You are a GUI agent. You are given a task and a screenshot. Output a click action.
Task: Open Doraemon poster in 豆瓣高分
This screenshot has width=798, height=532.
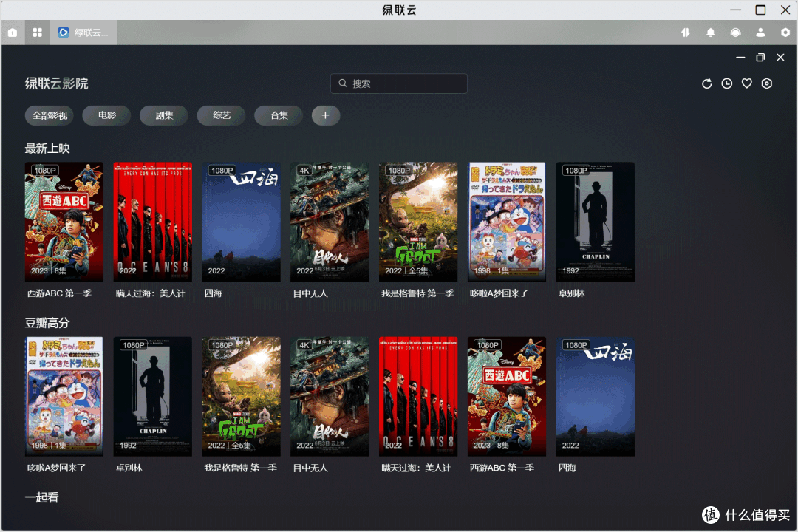pos(64,397)
